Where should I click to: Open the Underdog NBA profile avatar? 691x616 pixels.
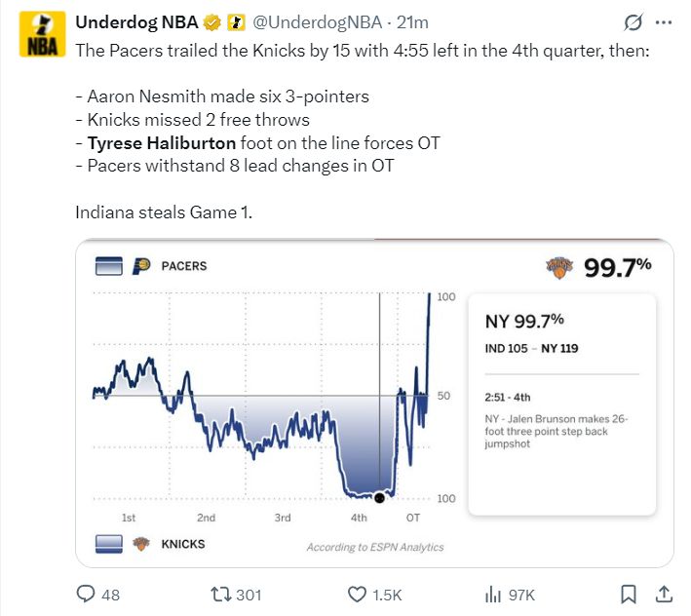[x=42, y=35]
